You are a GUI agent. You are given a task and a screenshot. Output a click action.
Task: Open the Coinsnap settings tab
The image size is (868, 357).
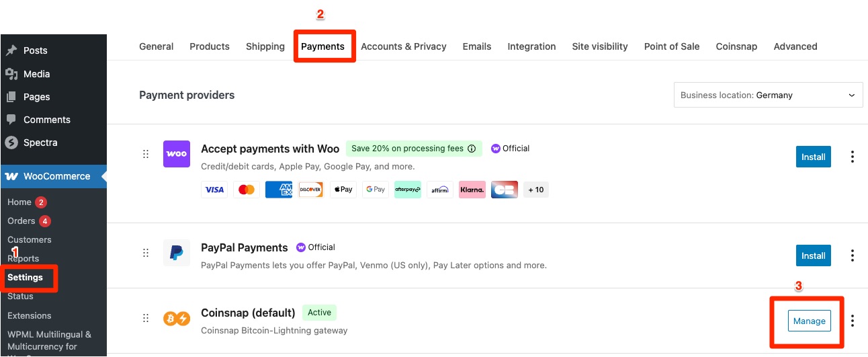pos(736,46)
